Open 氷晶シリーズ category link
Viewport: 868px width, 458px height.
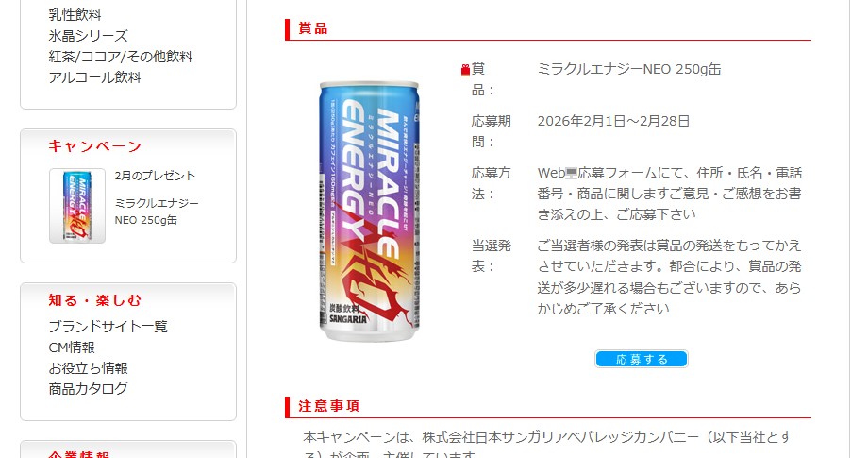pos(88,36)
